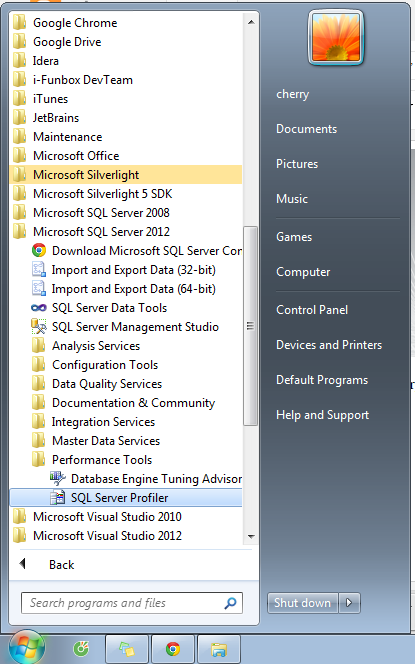Expand the JetBrains folder
415x664 pixels.
pos(126,118)
